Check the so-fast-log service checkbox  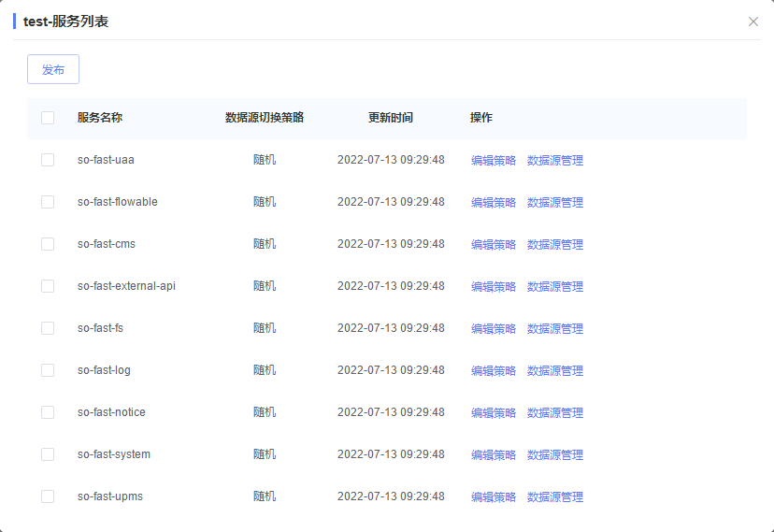click(x=48, y=370)
